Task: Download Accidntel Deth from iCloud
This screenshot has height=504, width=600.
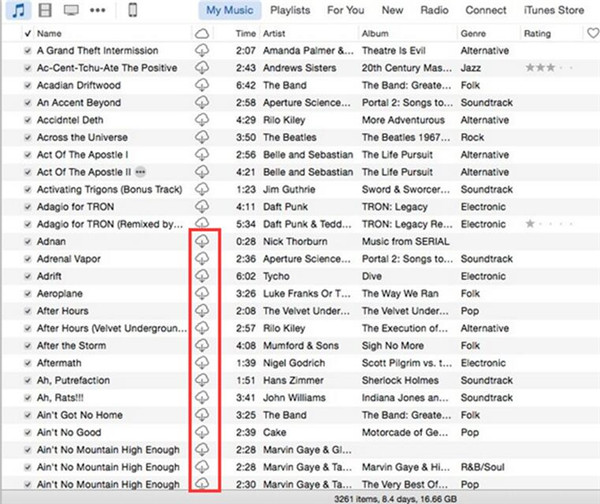Action: coord(202,120)
